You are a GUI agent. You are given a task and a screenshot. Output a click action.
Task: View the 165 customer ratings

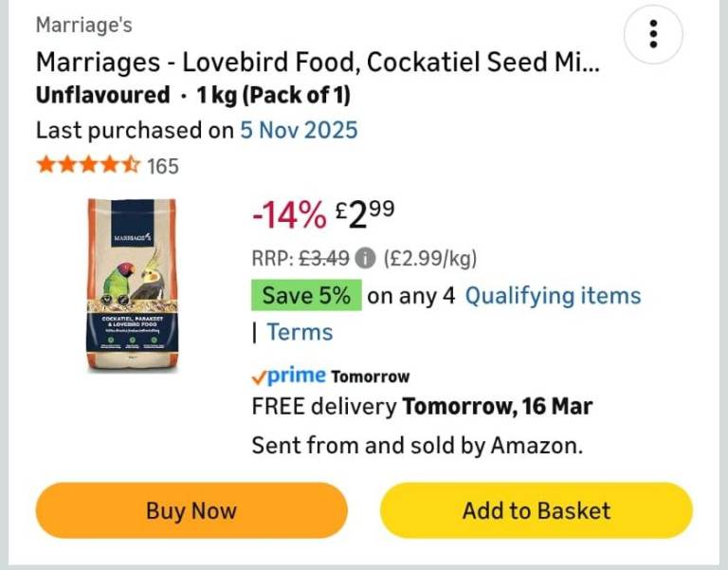pos(163,166)
